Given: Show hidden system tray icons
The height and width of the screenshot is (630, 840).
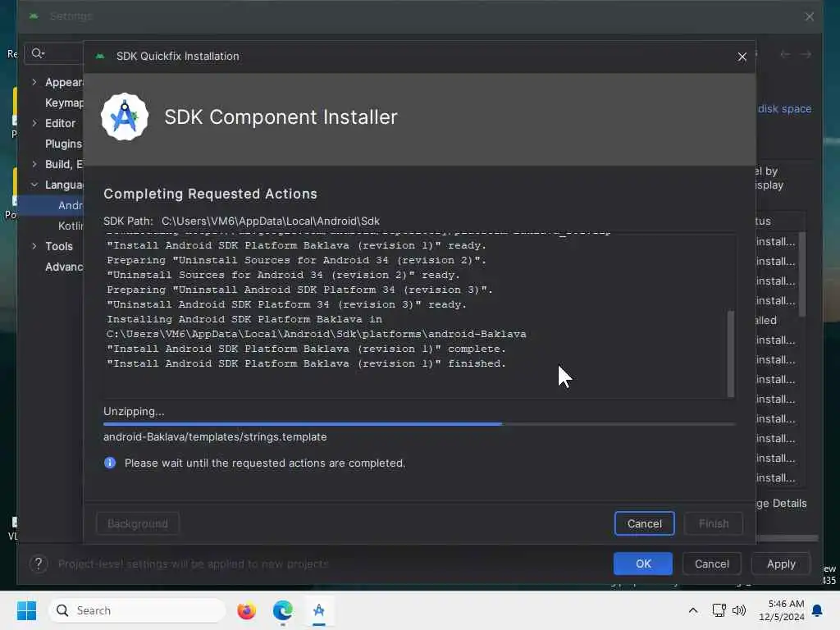Looking at the screenshot, I should click(692, 610).
